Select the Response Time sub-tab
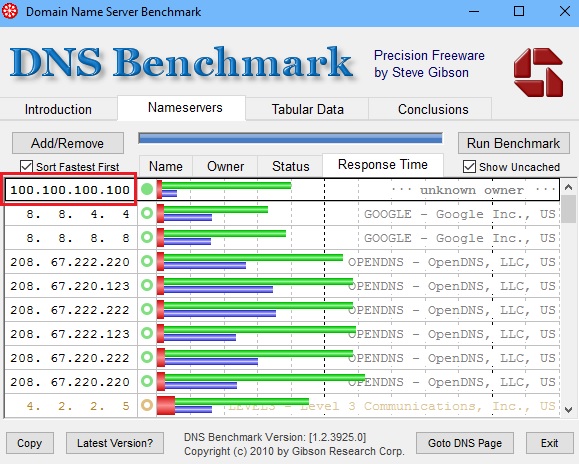The width and height of the screenshot is (579, 464). tap(383, 165)
